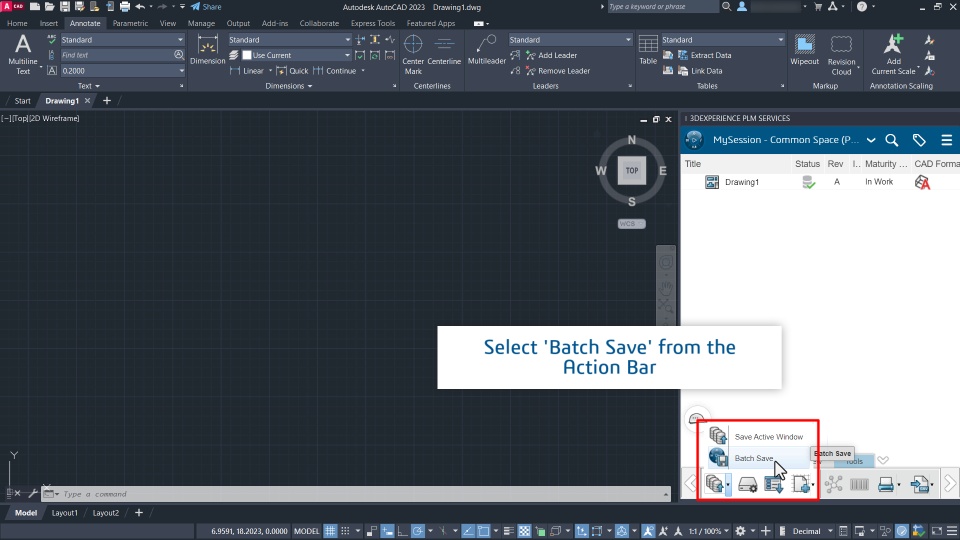Select the Multiline Text tool
The image size is (960, 540).
[23, 54]
